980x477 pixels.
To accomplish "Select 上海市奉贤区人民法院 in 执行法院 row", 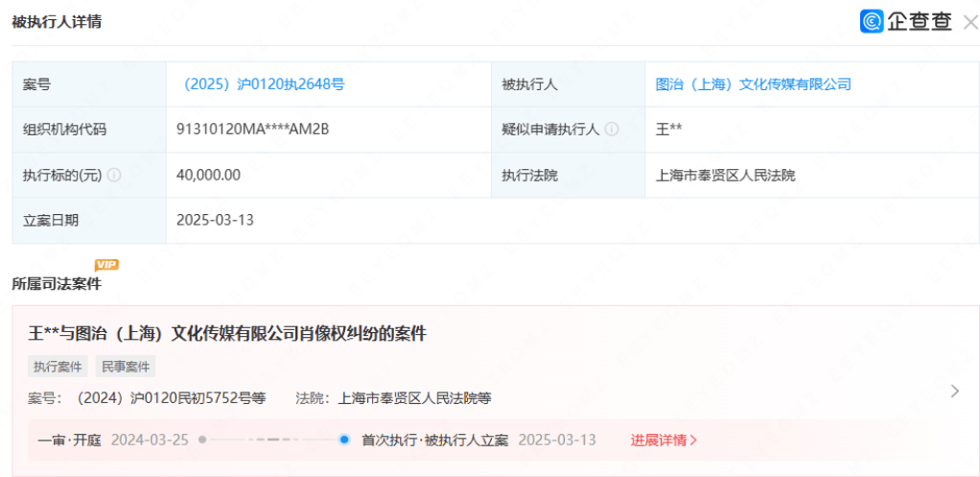I will pos(725,175).
